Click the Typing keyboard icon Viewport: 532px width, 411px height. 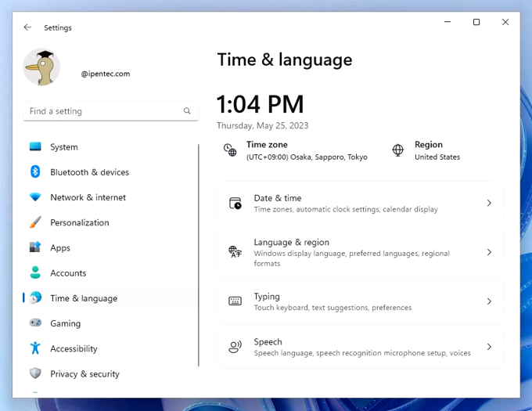[x=235, y=301]
